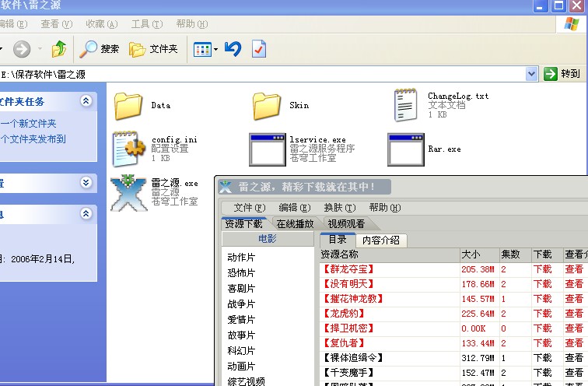588x386 pixels.
Task: Select the 科幻片 category
Action: (x=241, y=351)
